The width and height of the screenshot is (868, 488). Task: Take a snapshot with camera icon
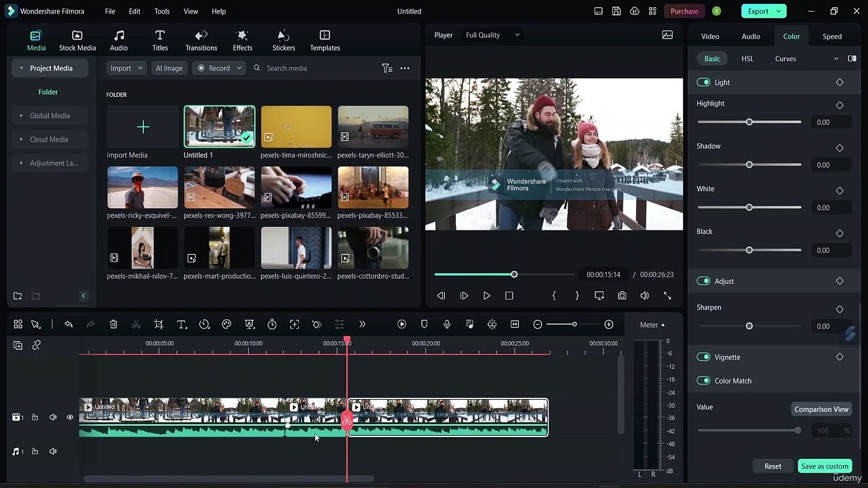coord(622,296)
